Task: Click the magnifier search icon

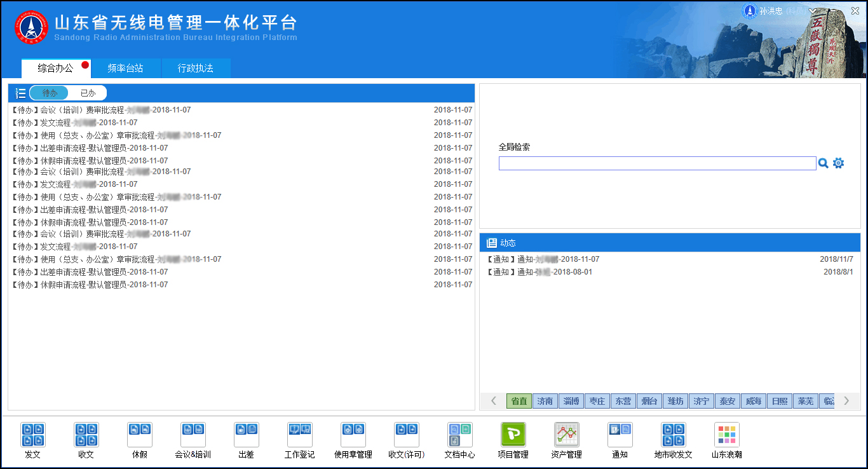Action: pos(823,163)
